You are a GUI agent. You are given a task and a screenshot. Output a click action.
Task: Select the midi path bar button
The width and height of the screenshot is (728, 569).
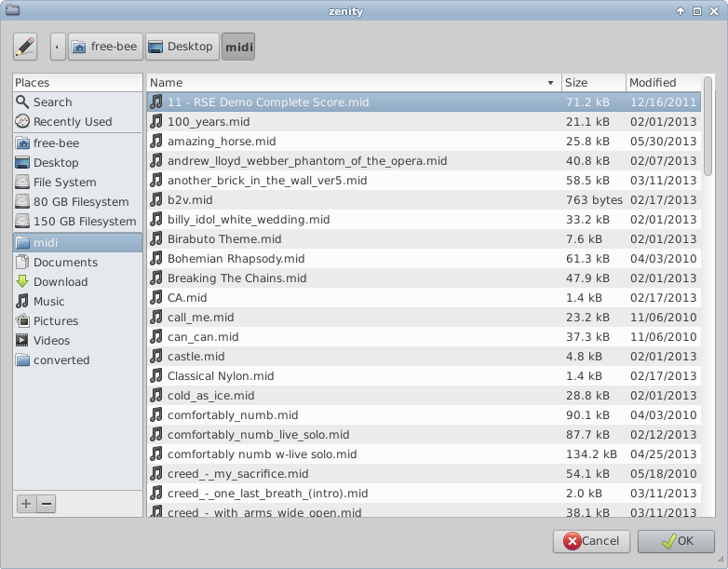(x=238, y=47)
